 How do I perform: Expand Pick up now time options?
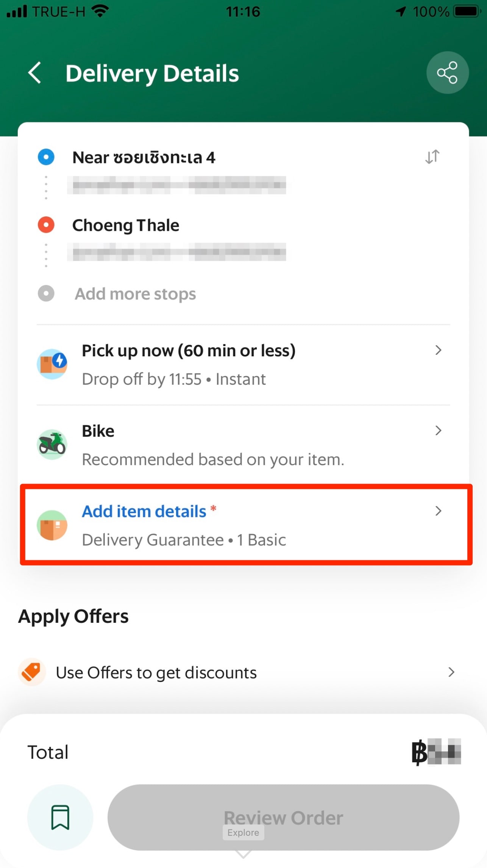pyautogui.click(x=438, y=350)
